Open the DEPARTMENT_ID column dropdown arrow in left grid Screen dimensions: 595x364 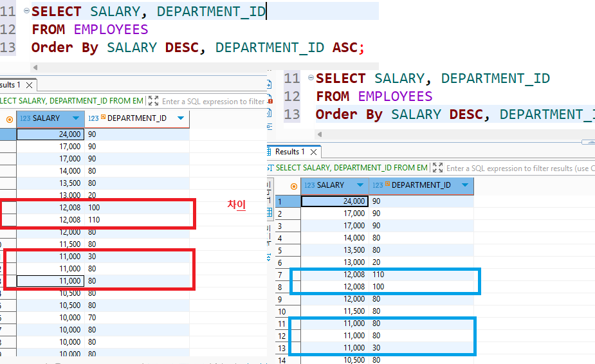click(x=181, y=118)
